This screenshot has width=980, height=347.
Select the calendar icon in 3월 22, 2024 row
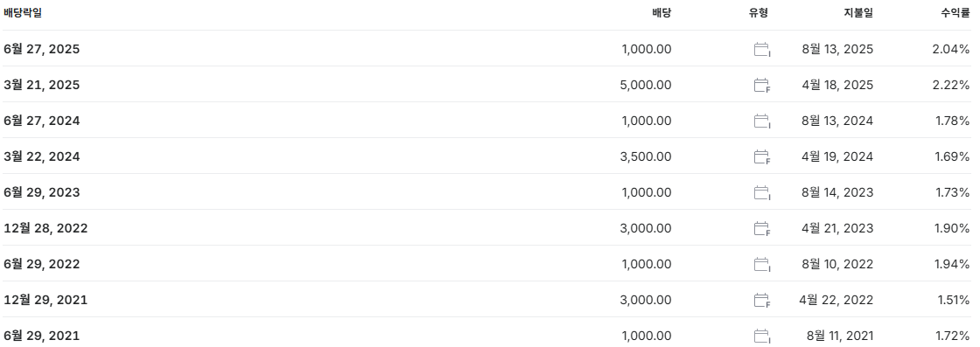[x=762, y=157]
